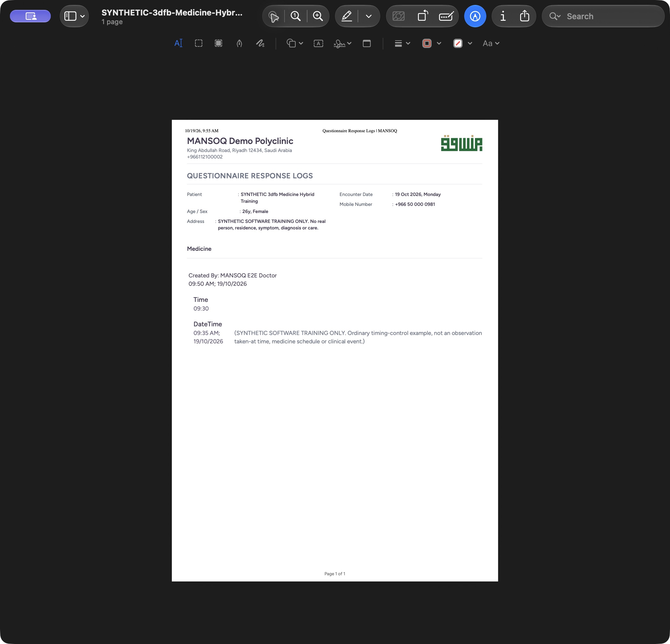670x644 pixels.
Task: Pick the Sketch pen tool
Action: click(239, 43)
